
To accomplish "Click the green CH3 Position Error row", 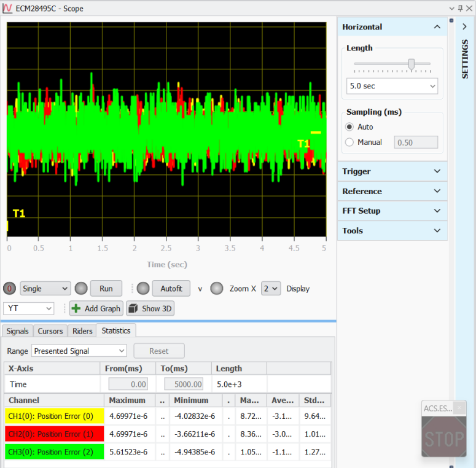I will (x=51, y=452).
